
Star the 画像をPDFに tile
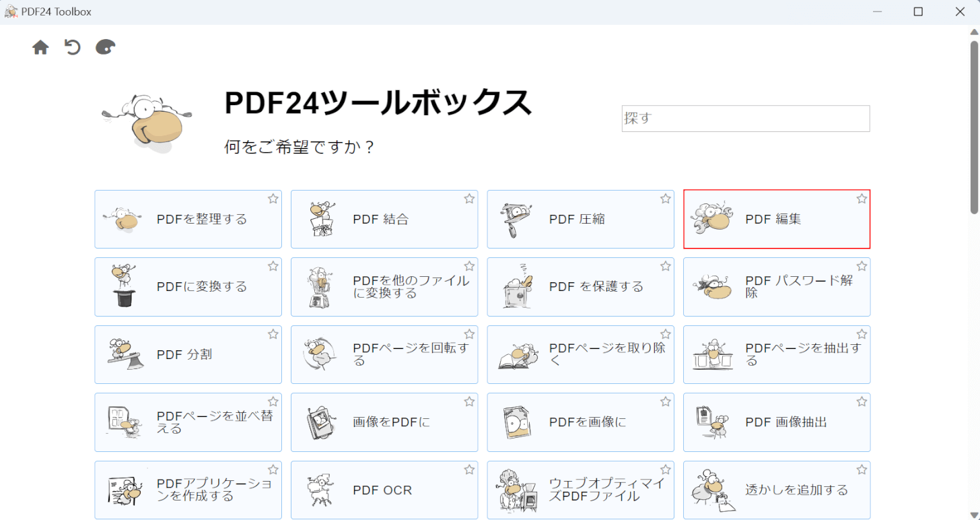click(x=469, y=401)
